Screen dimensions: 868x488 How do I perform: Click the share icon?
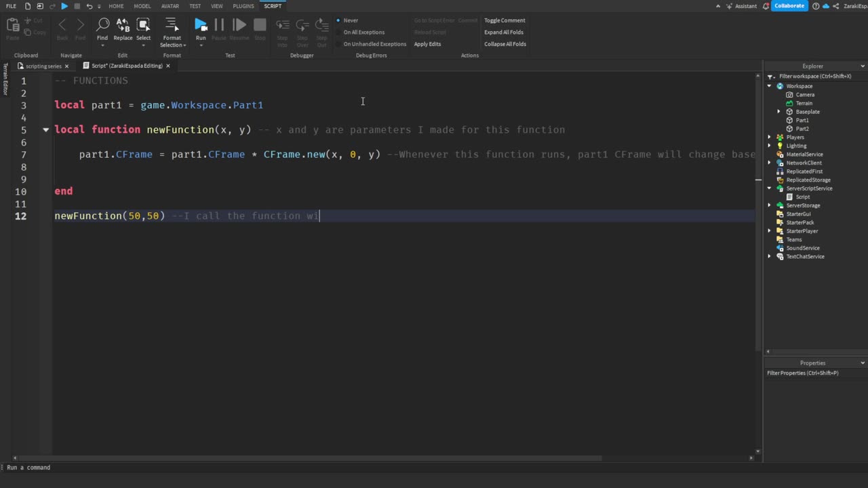click(836, 6)
